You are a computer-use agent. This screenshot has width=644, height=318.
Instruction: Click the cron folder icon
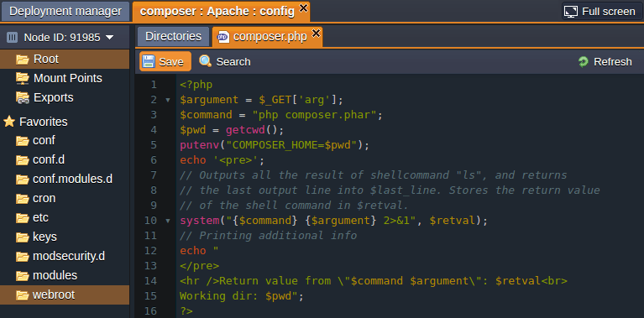pyautogui.click(x=23, y=199)
